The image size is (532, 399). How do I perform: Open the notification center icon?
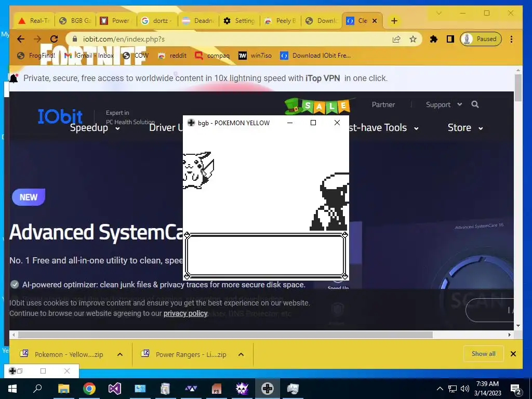click(x=516, y=389)
